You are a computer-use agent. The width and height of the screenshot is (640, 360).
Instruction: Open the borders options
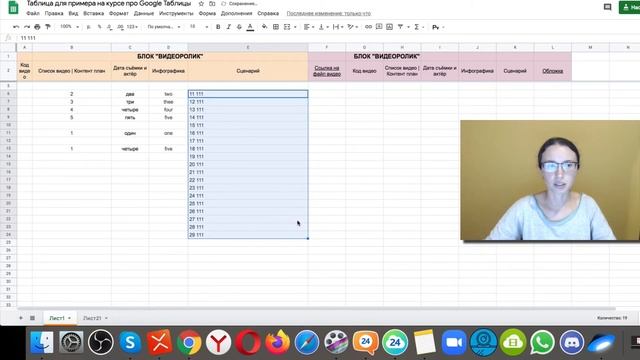pyautogui.click(x=276, y=27)
